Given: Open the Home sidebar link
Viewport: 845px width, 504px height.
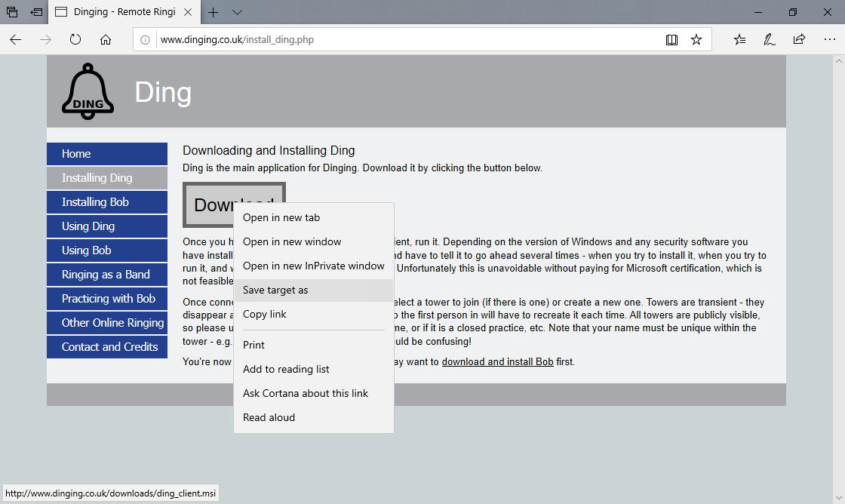Looking at the screenshot, I should click(107, 154).
